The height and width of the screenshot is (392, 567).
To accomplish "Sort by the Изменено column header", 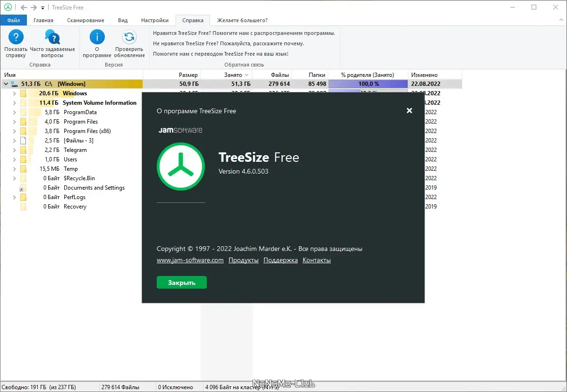I will 434,75.
